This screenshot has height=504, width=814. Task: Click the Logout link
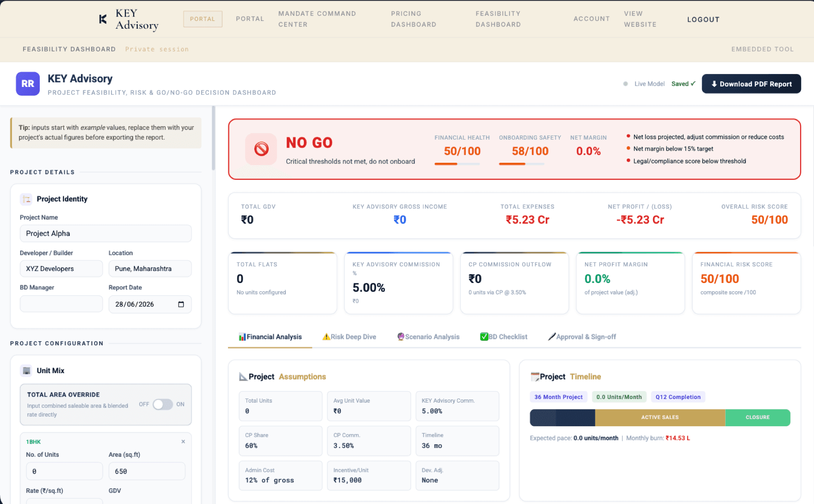703,19
